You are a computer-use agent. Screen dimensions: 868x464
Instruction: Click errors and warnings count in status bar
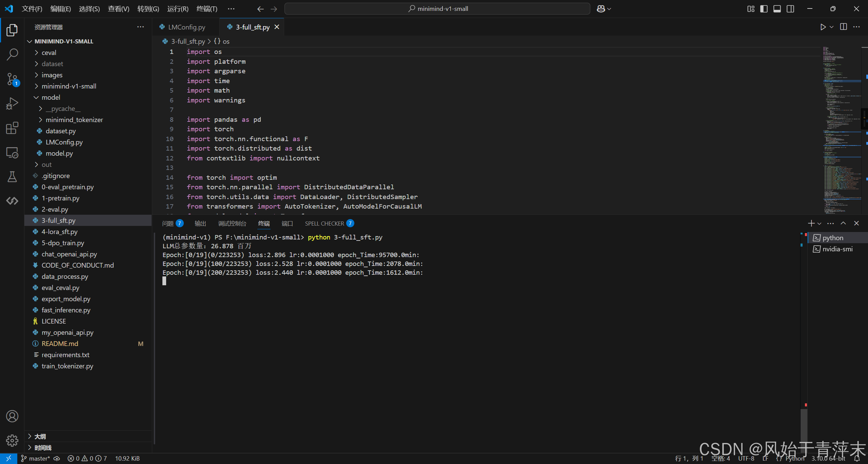[x=87, y=459]
